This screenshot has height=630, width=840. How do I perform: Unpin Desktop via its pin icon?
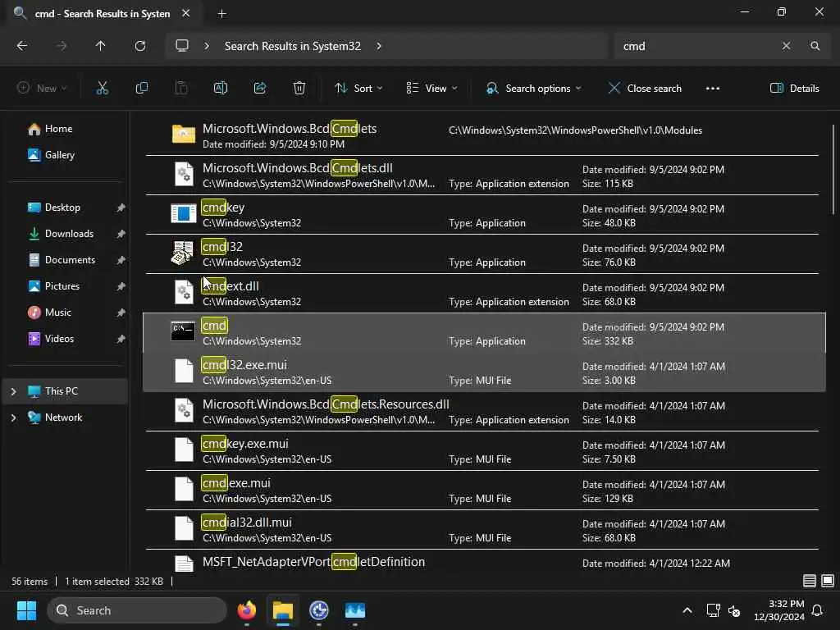pos(121,208)
